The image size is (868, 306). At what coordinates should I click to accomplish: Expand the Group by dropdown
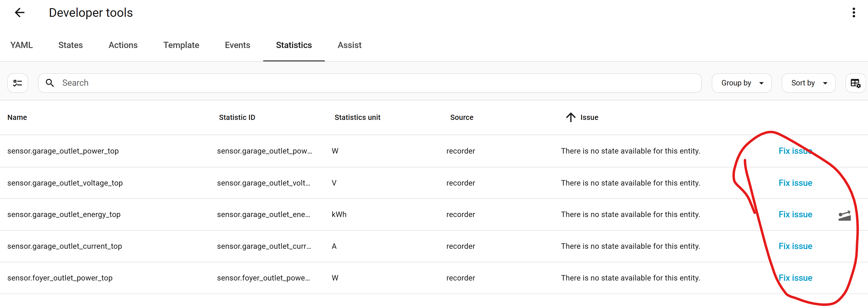click(x=741, y=83)
